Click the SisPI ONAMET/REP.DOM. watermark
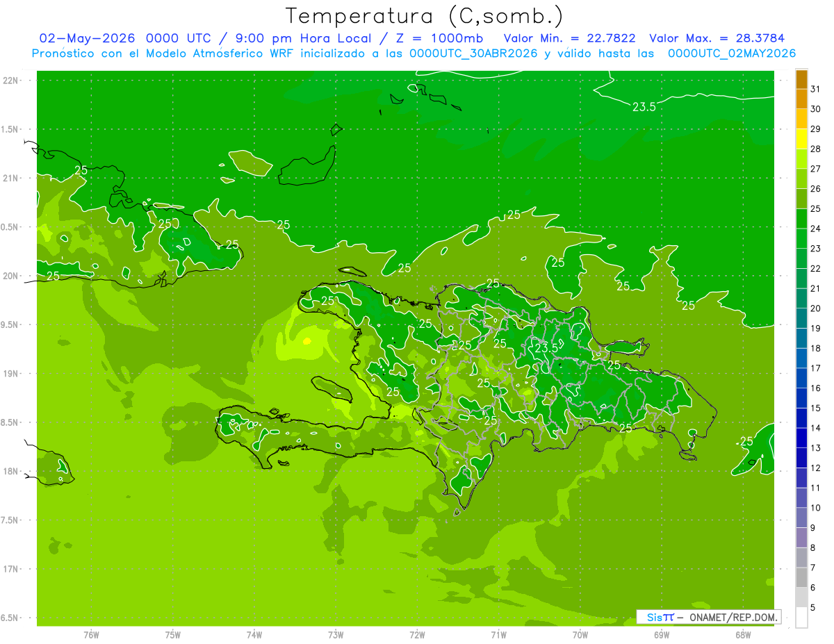The height and width of the screenshot is (644, 834). [x=708, y=617]
